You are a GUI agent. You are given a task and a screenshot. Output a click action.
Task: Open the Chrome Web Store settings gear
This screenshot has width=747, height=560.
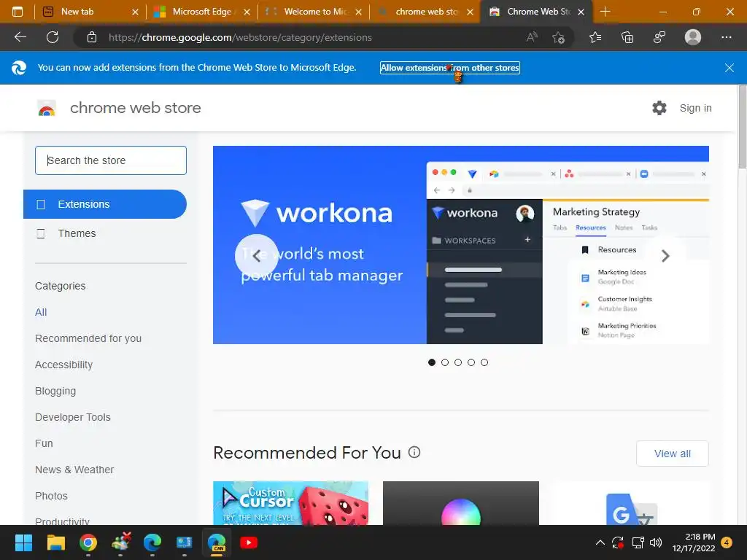pos(659,108)
